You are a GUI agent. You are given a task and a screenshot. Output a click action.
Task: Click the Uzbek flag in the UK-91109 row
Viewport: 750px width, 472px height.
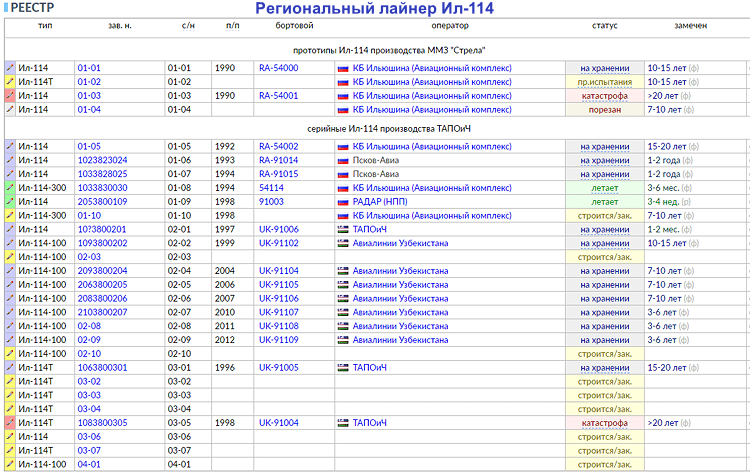coord(343,340)
